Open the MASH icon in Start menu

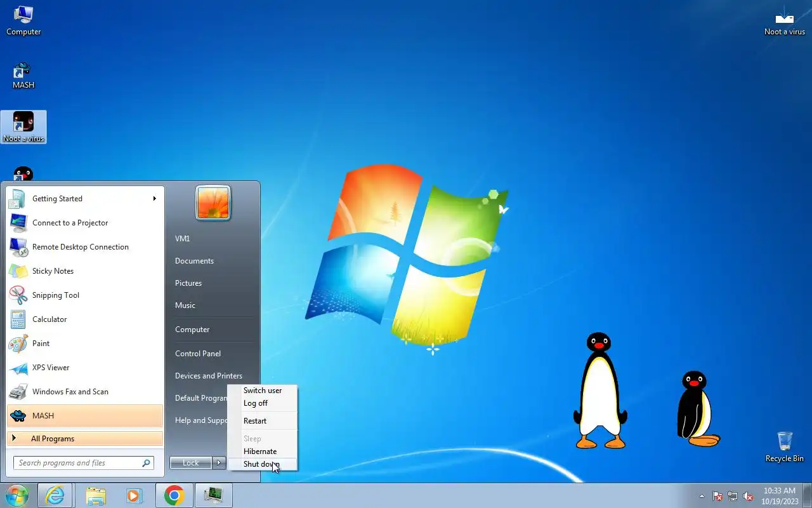17,416
